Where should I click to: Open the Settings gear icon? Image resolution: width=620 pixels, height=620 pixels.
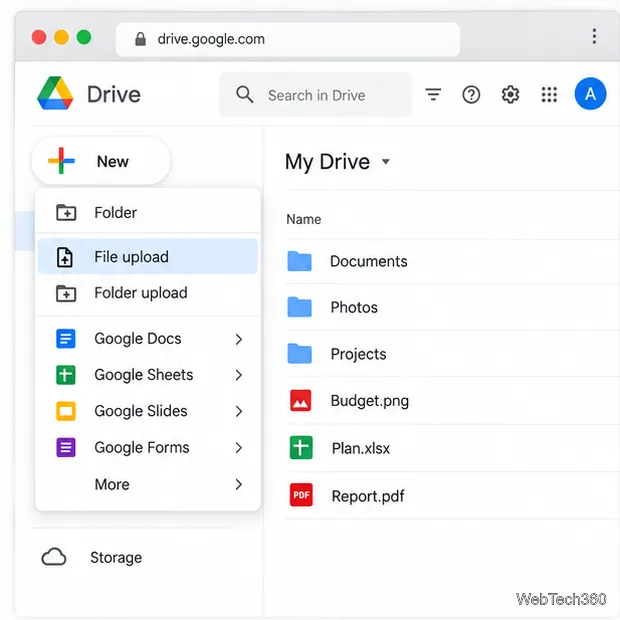click(x=510, y=95)
